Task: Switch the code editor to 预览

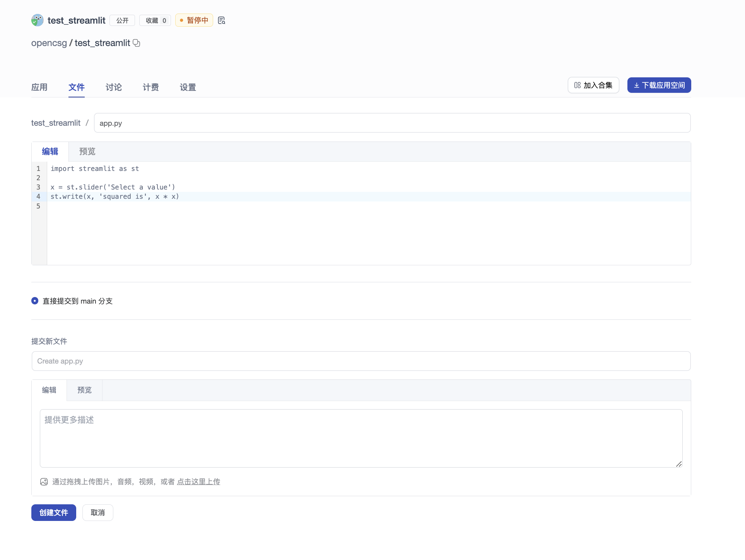Action: tap(87, 152)
